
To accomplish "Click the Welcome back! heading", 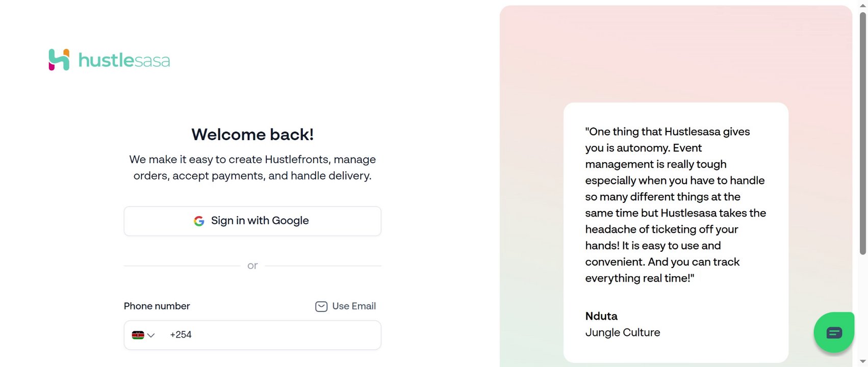I will (x=252, y=135).
